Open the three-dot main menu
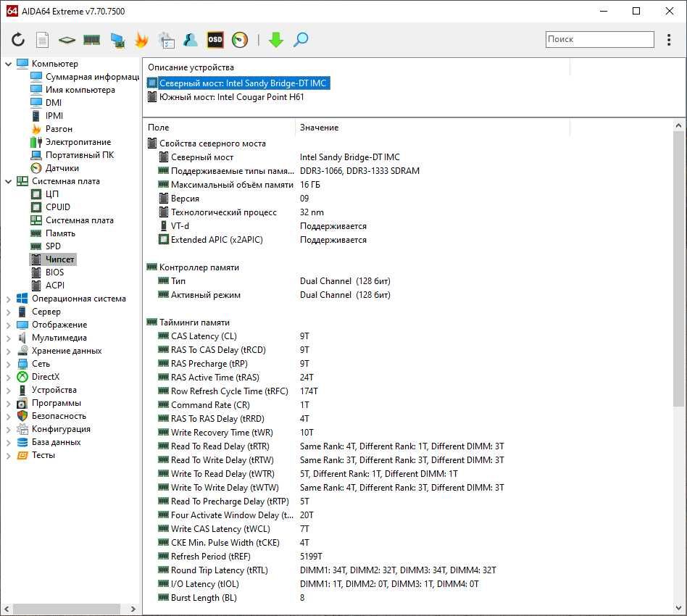The width and height of the screenshot is (687, 616). tap(669, 40)
